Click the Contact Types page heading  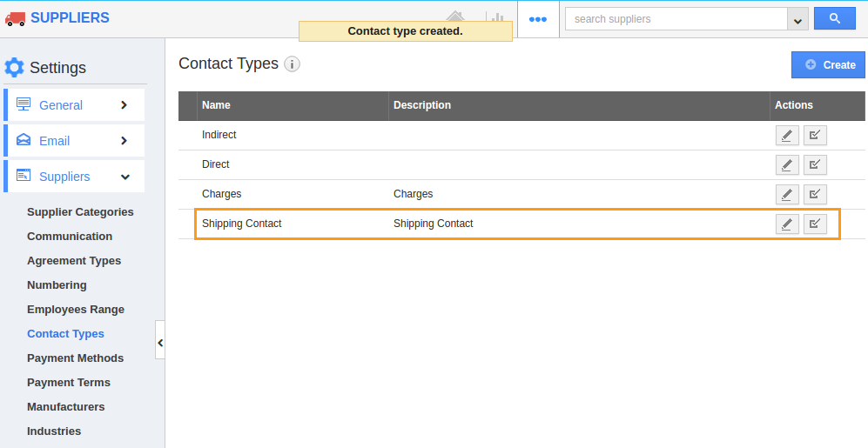pyautogui.click(x=229, y=64)
